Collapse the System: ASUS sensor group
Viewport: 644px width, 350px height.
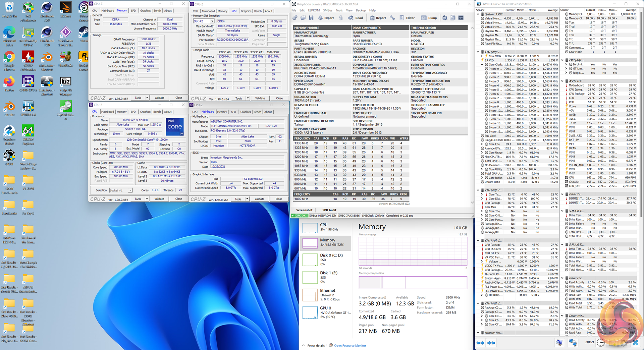click(478, 14)
